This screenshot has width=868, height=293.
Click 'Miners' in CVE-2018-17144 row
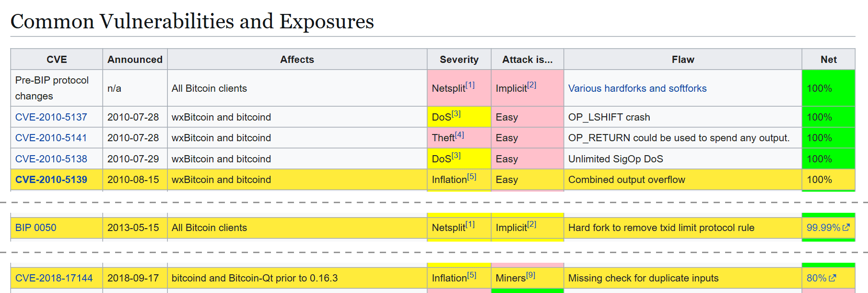click(510, 278)
